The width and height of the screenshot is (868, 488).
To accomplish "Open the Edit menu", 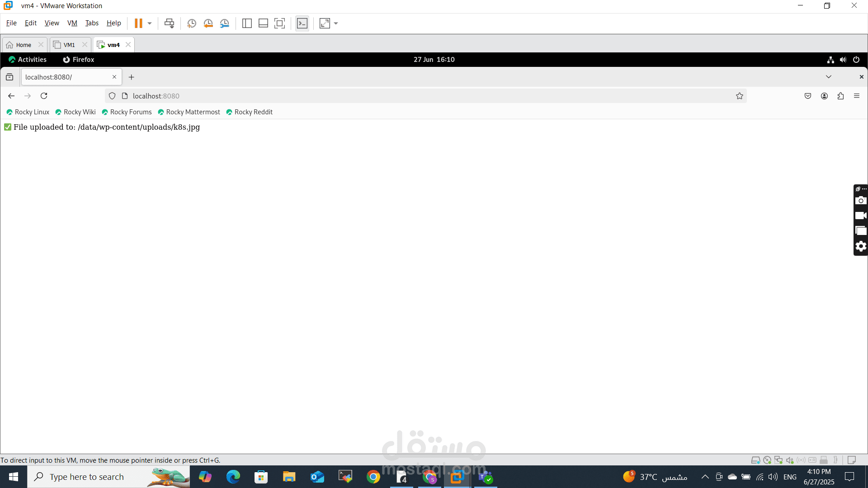I will [x=31, y=23].
